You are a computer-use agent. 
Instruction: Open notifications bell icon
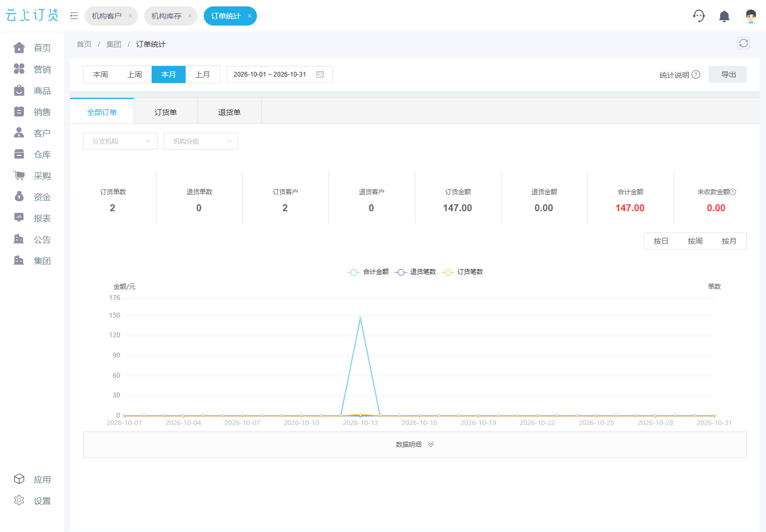click(724, 16)
